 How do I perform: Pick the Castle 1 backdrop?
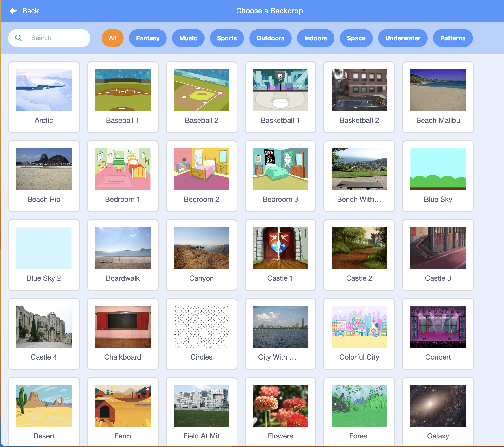coord(280,255)
